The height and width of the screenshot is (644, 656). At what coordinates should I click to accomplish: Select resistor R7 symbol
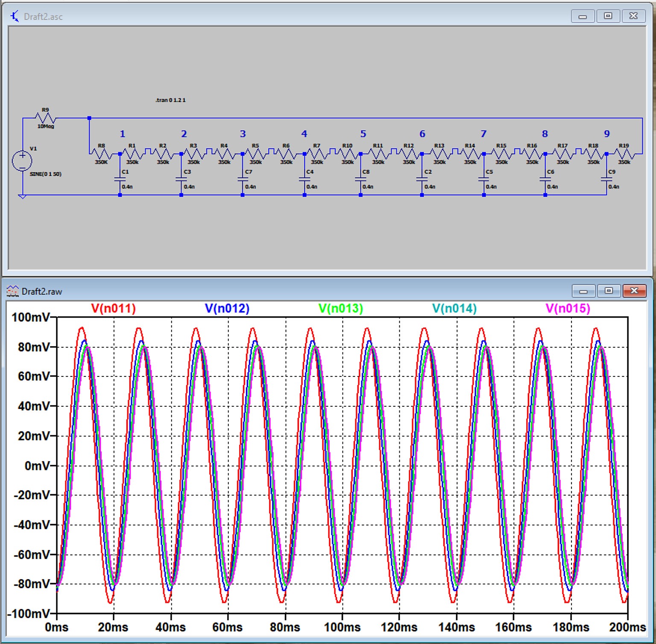316,154
